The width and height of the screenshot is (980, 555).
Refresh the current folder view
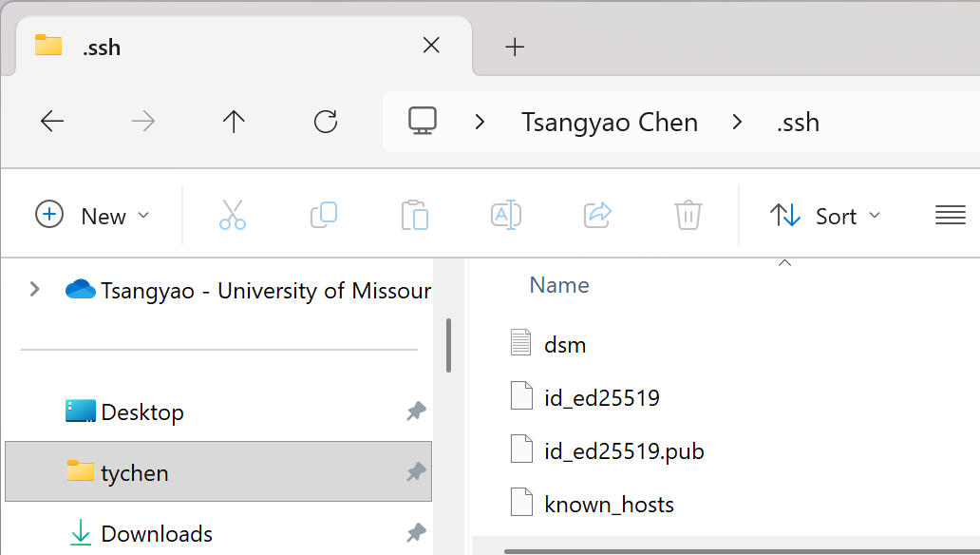tap(326, 122)
